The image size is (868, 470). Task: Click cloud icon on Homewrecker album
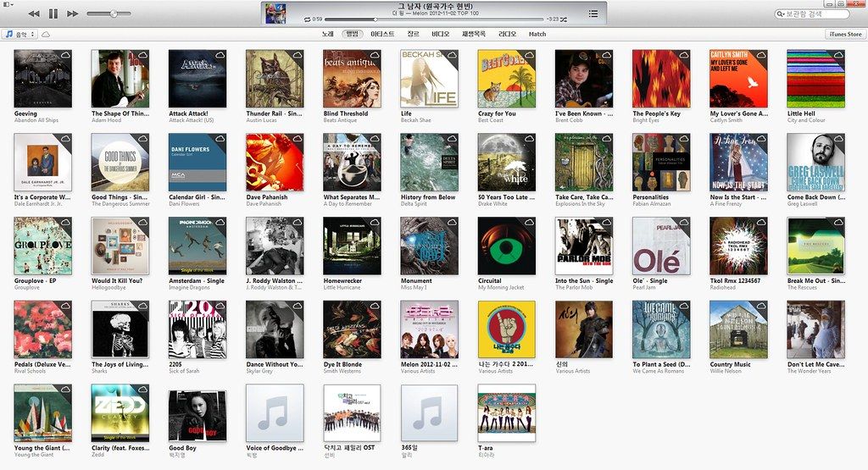(x=375, y=222)
